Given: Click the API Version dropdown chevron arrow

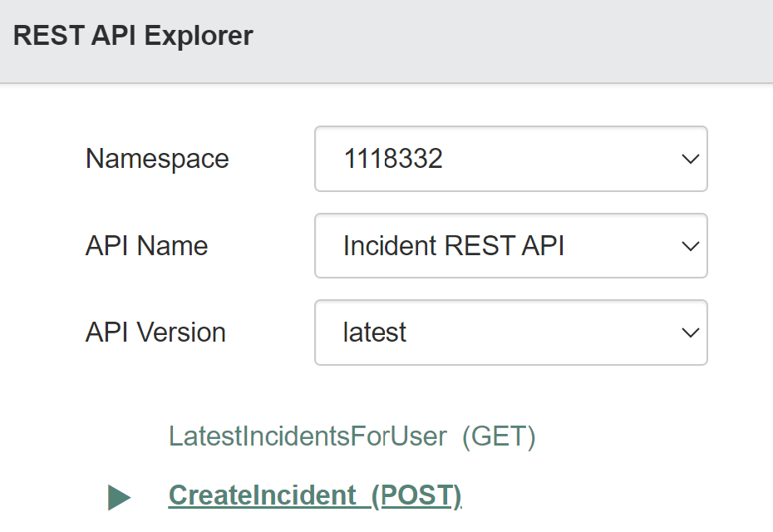Looking at the screenshot, I should tap(690, 332).
